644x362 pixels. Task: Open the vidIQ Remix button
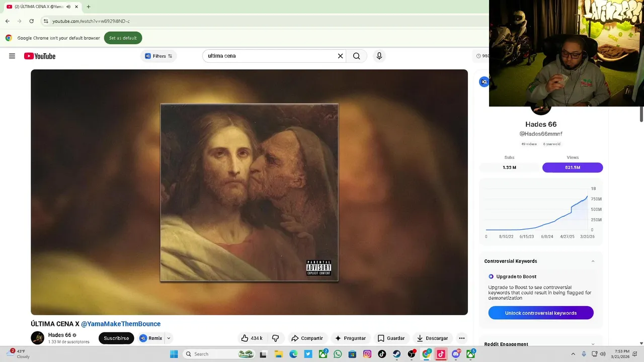coord(151,338)
